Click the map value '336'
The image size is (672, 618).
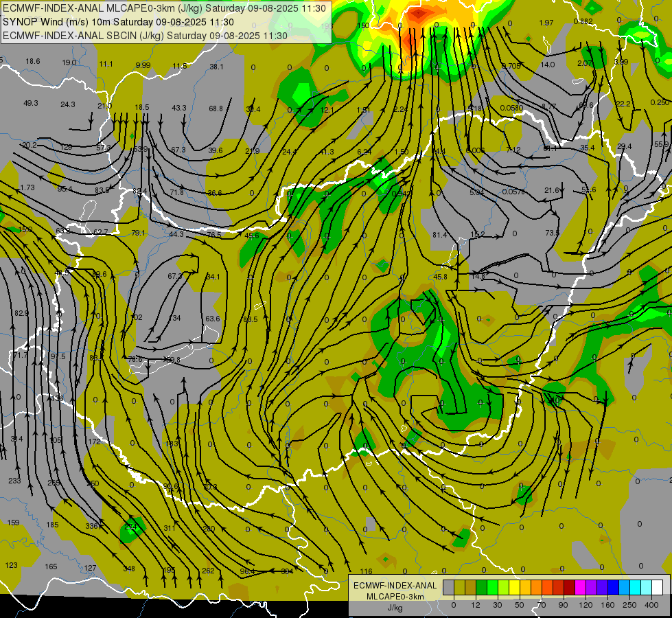[92, 526]
